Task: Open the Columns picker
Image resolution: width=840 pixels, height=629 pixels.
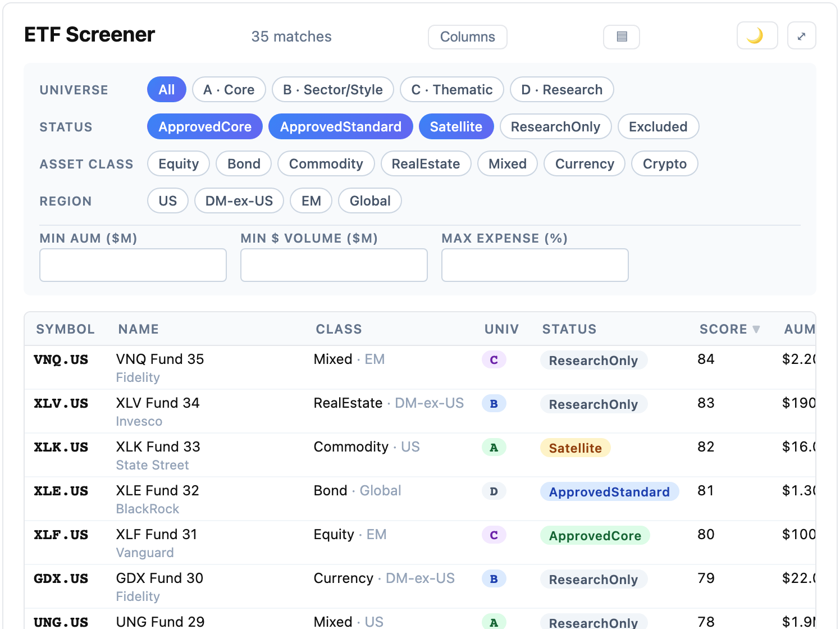Action: pos(468,37)
